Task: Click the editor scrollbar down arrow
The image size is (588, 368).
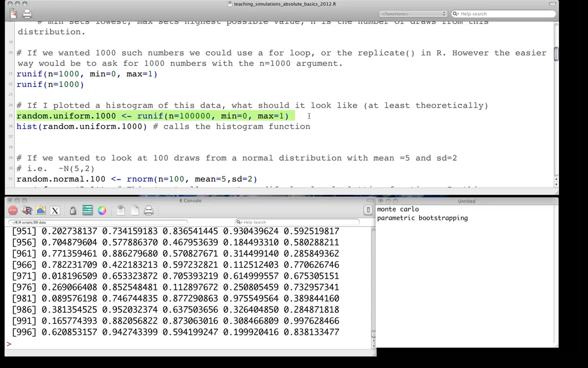Action: click(x=556, y=185)
